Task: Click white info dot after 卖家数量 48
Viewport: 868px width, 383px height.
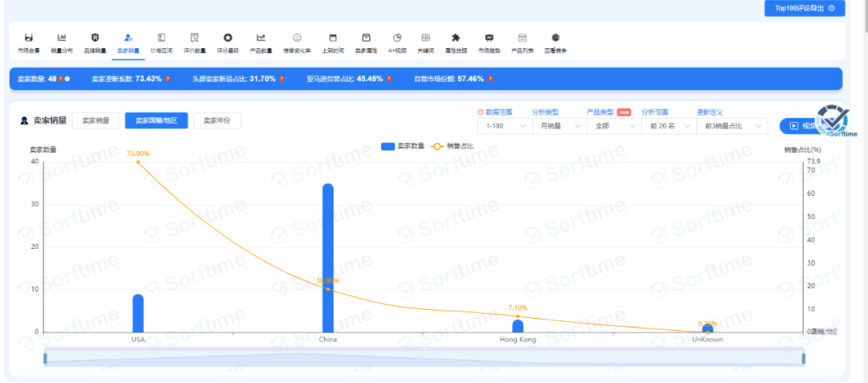Action: pos(67,79)
